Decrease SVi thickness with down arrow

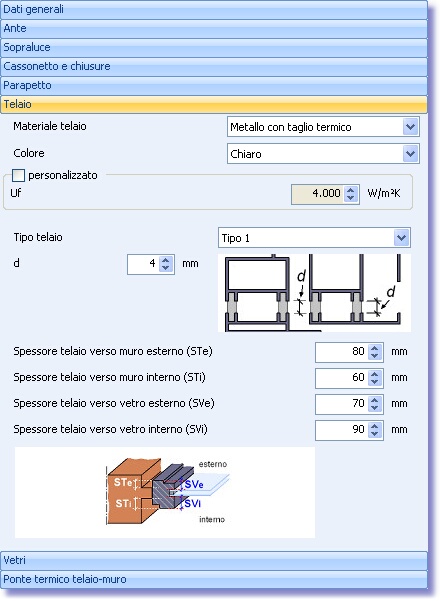click(374, 434)
